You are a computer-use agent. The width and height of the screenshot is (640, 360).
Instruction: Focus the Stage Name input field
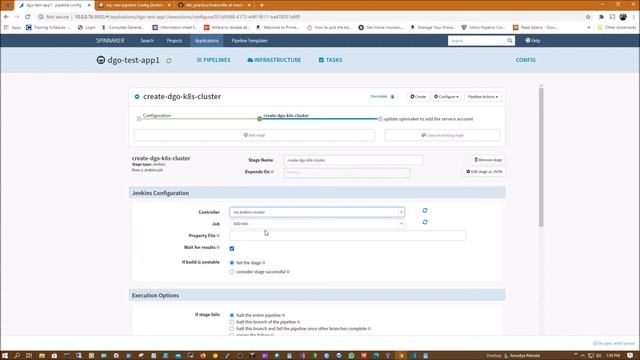click(x=353, y=160)
